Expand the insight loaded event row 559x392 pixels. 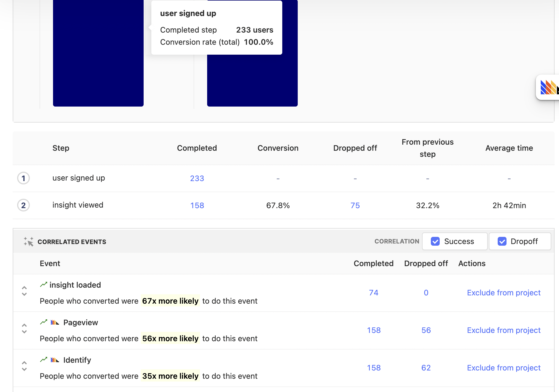(24, 291)
